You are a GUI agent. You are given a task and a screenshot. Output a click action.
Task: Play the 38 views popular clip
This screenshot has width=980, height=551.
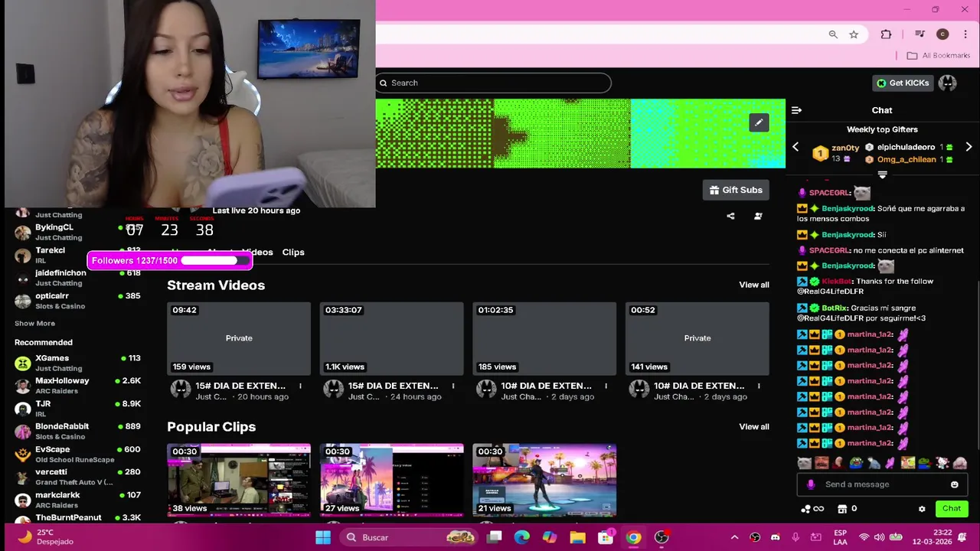click(239, 480)
